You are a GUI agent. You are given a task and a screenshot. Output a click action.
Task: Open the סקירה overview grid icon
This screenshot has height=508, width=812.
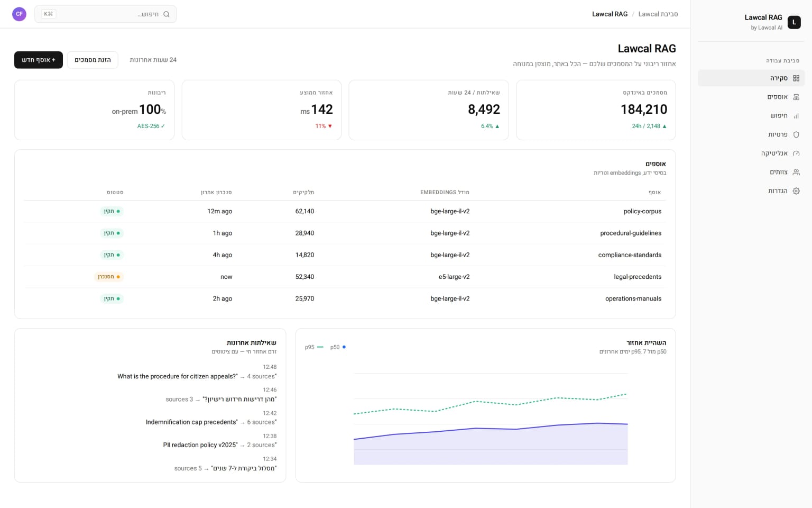796,78
